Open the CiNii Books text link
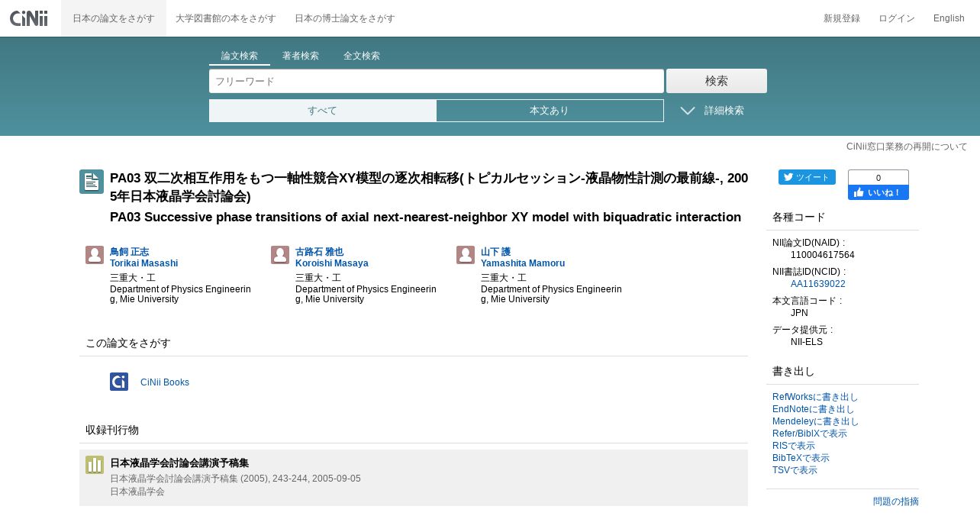 click(165, 382)
